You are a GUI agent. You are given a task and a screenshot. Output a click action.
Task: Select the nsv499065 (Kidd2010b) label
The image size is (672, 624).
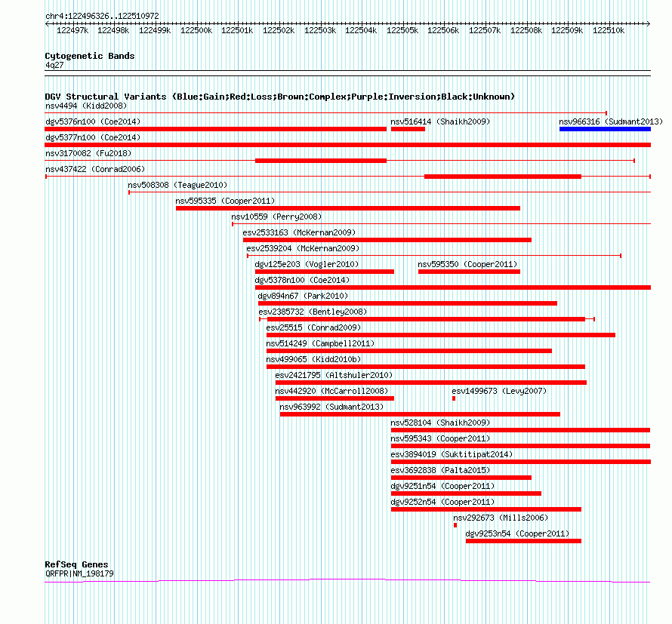[x=313, y=359]
